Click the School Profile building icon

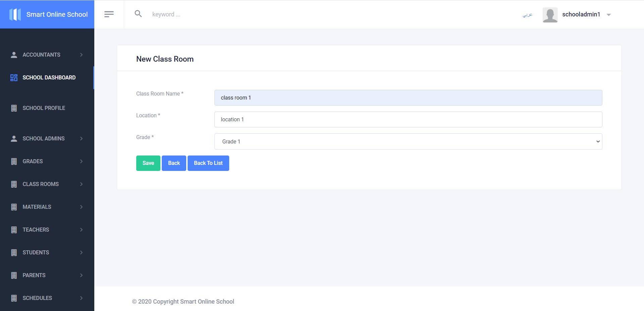click(x=14, y=108)
